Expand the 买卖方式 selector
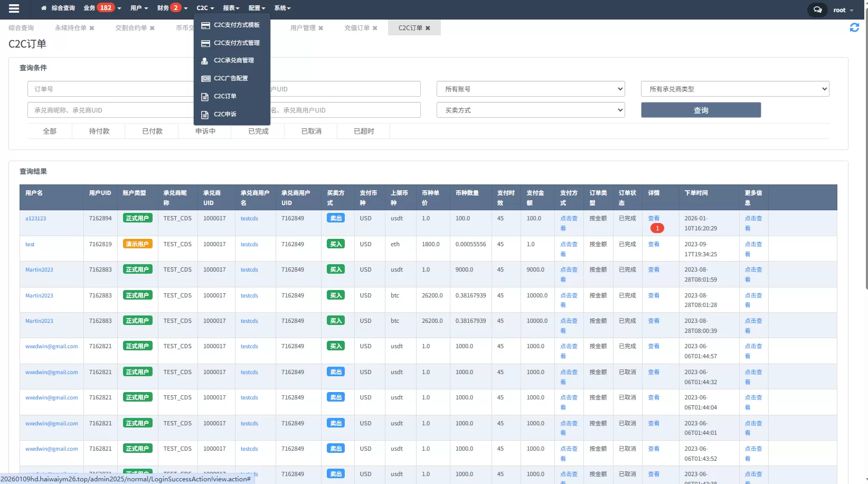 click(530, 109)
